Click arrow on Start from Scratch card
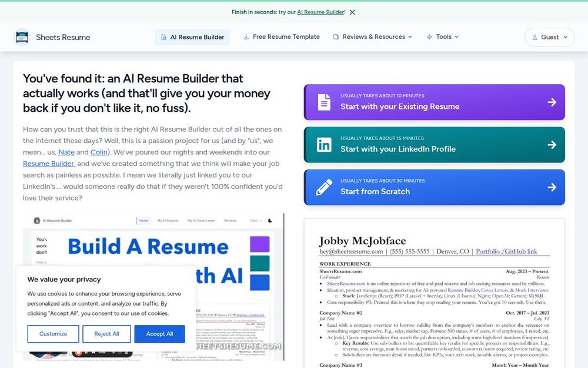588x368 pixels. [x=552, y=187]
